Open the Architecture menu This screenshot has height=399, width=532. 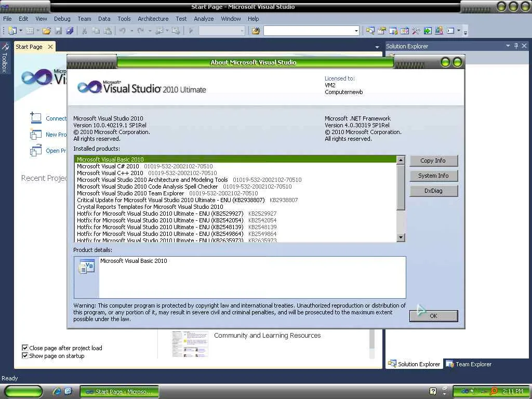(x=153, y=19)
